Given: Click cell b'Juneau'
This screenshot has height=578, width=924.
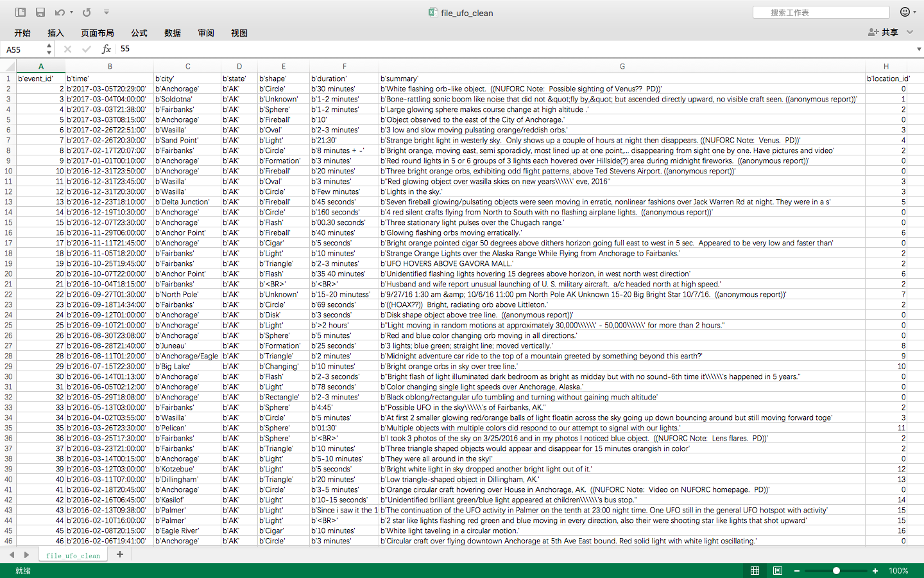Looking at the screenshot, I should [x=187, y=346].
